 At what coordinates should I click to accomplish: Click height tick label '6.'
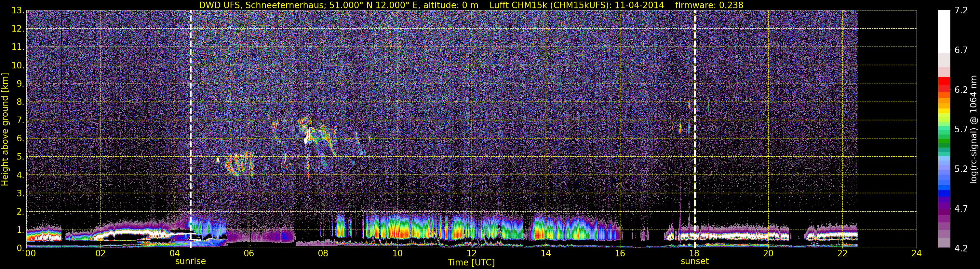[x=20, y=139]
